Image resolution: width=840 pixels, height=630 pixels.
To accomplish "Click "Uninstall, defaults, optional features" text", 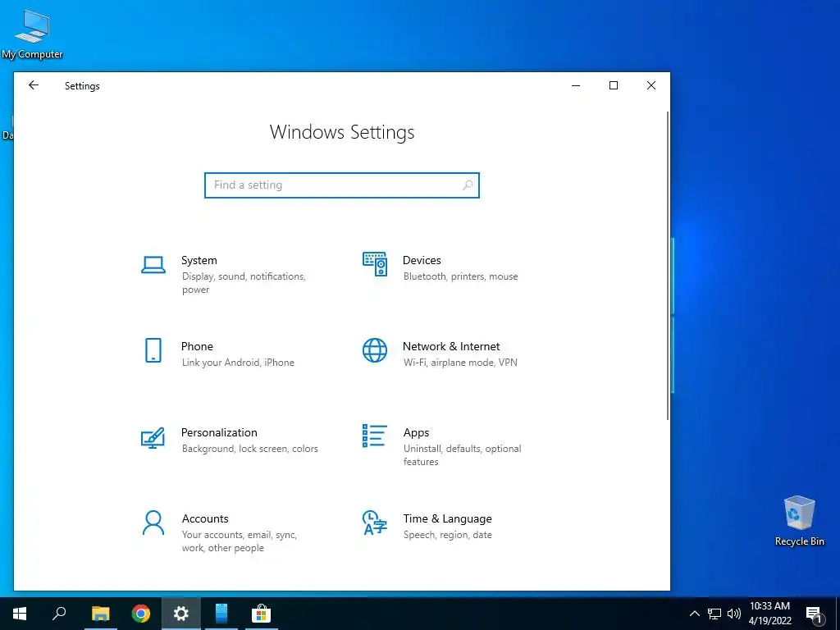I will click(463, 454).
